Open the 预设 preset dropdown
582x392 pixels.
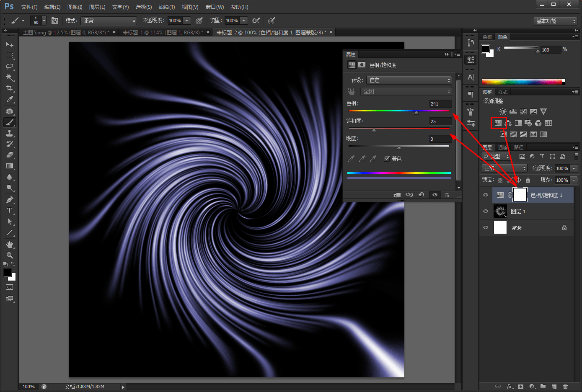pyautogui.click(x=409, y=80)
